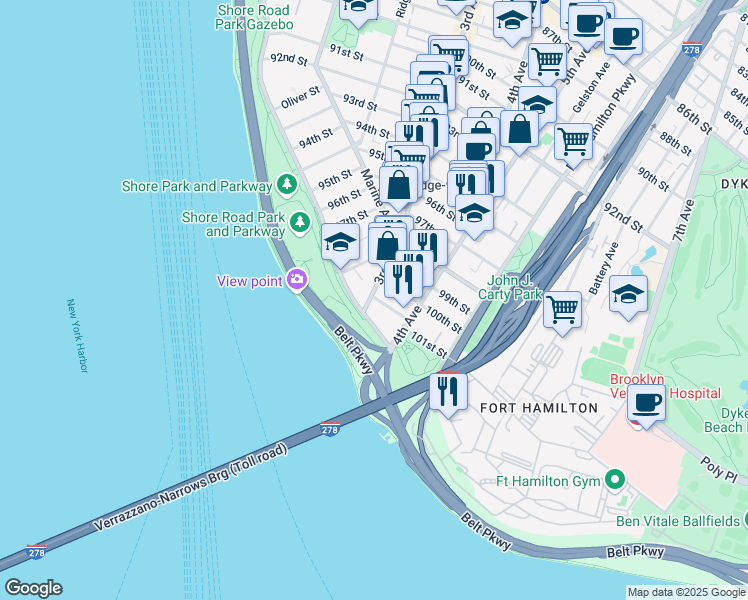Open the grocery cart marker near Gelston Ave
This screenshot has height=600, width=748.
click(x=573, y=145)
